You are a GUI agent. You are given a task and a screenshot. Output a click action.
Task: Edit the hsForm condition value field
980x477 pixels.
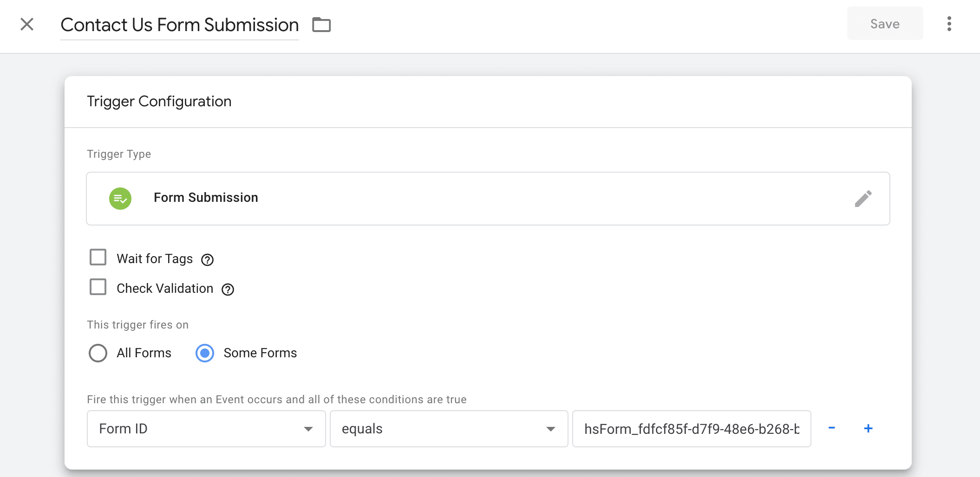[691, 428]
